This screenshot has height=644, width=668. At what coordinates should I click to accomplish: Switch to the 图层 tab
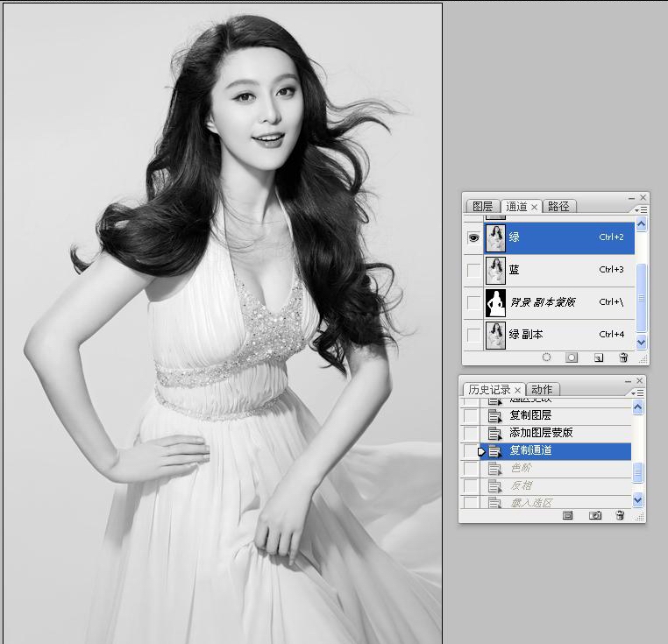[x=482, y=207]
